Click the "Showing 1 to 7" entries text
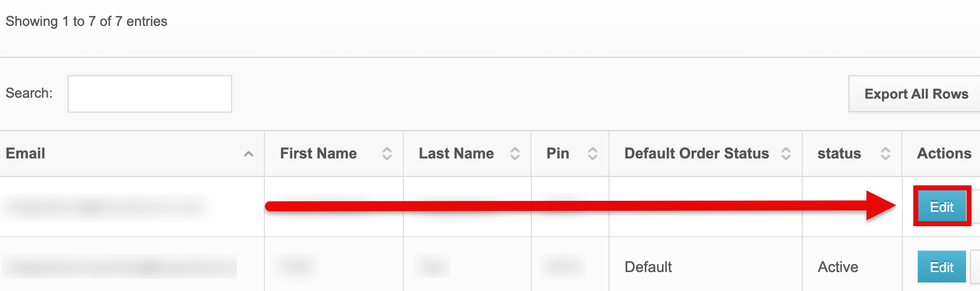This screenshot has height=291, width=980. point(86,21)
